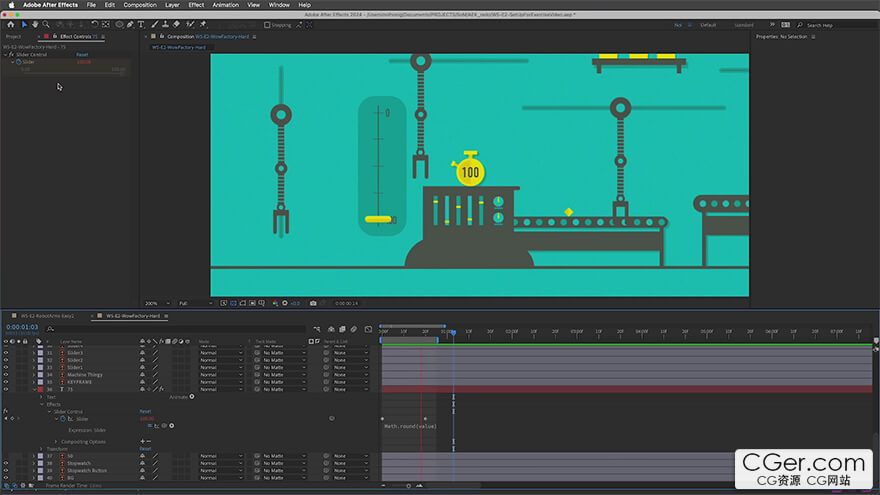Hide the Machine Thingy layer
The image size is (880, 495).
click(x=5, y=375)
